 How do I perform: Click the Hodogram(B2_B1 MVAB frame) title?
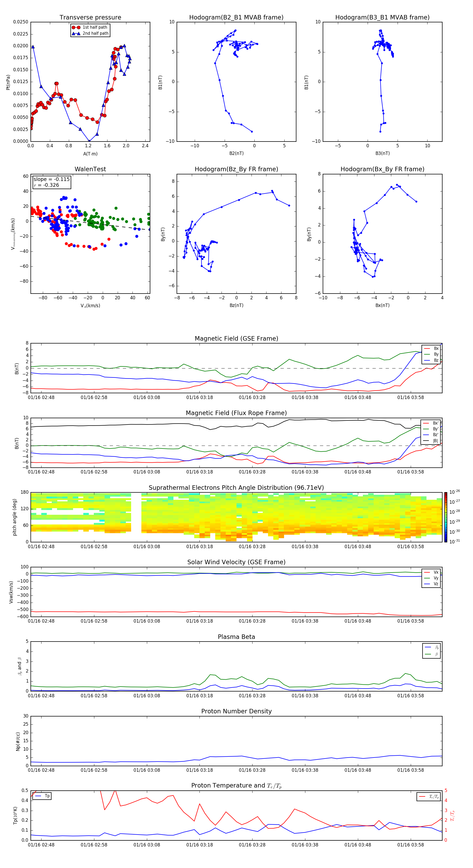click(x=236, y=18)
